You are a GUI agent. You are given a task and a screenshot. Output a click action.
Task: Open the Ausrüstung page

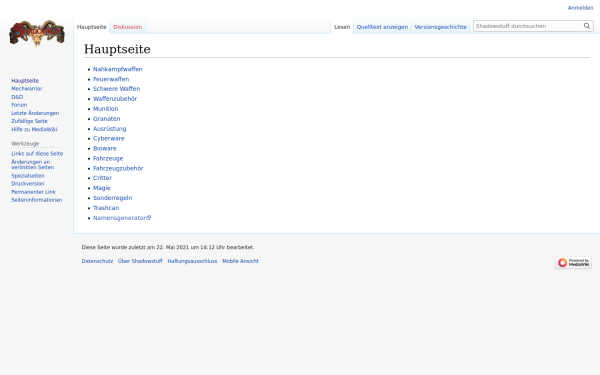pyautogui.click(x=109, y=129)
